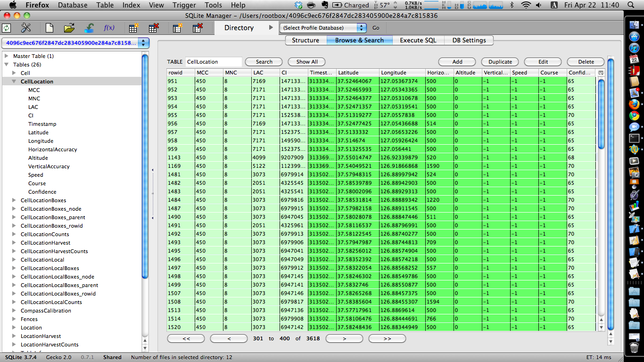Click the Apple menu icon
Viewport: 644px width, 362px height.
(x=13, y=5)
